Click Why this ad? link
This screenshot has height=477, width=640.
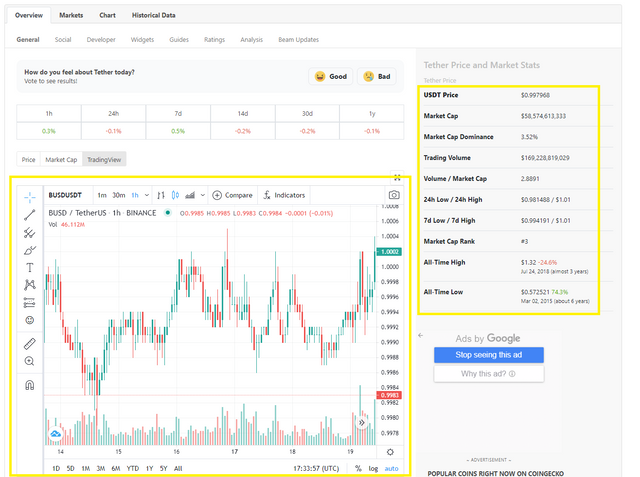(489, 374)
